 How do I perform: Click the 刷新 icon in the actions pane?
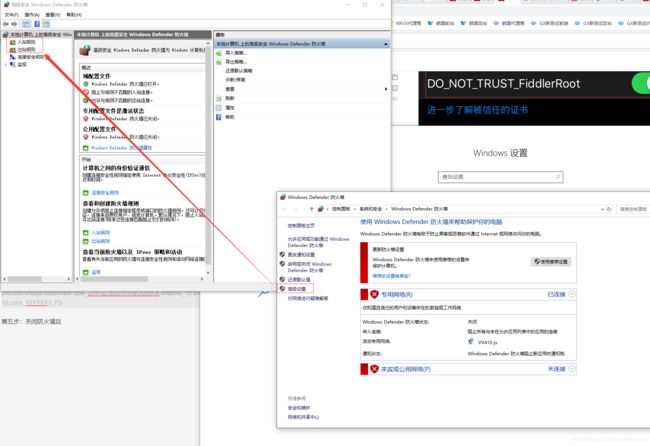coord(219,99)
